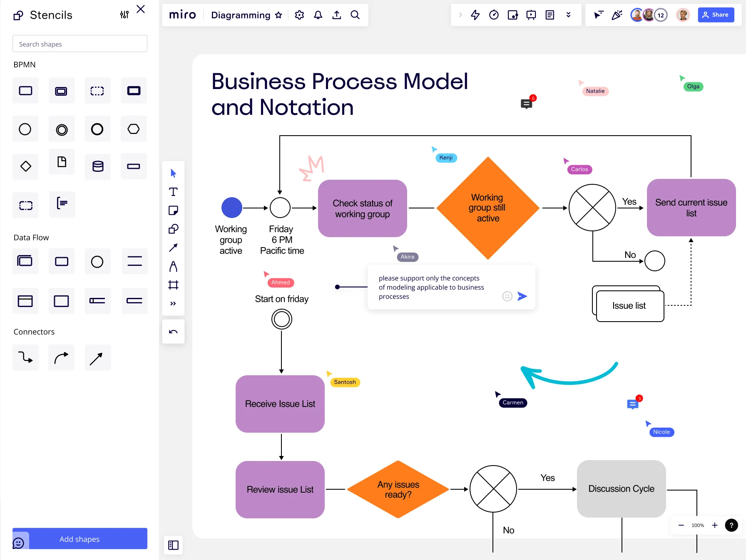Select the Shapes tool

(173, 229)
